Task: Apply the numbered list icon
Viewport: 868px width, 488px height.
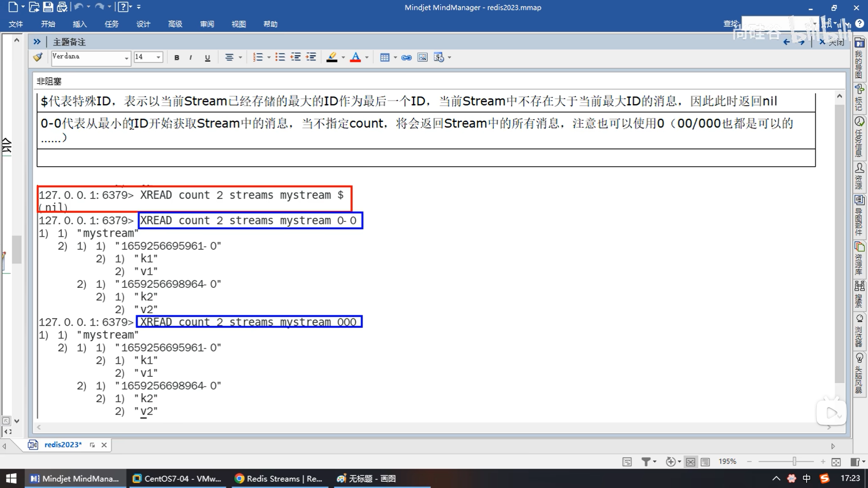Action: (x=258, y=57)
